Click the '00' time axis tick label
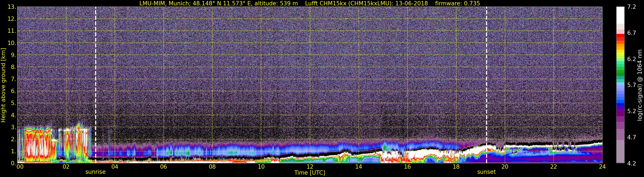The image size is (644, 177). pyautogui.click(x=20, y=167)
